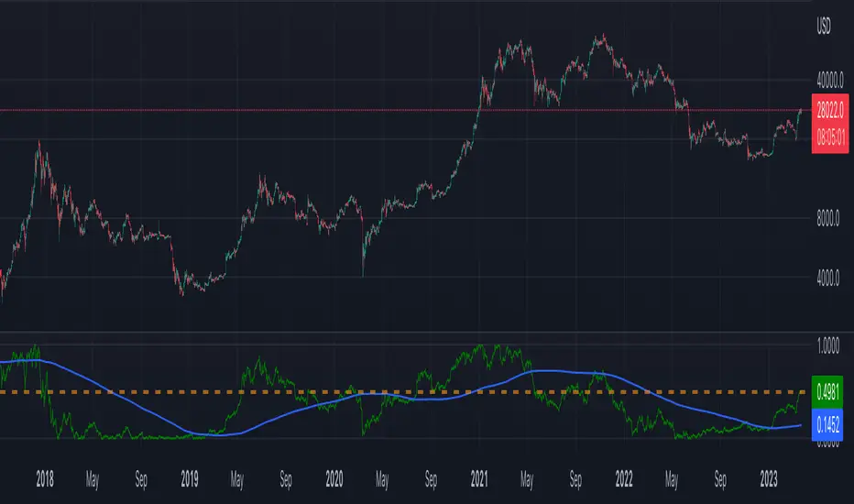Click the green 0.4981 indicator value label
Image resolution: width=854 pixels, height=504 pixels.
tap(827, 392)
